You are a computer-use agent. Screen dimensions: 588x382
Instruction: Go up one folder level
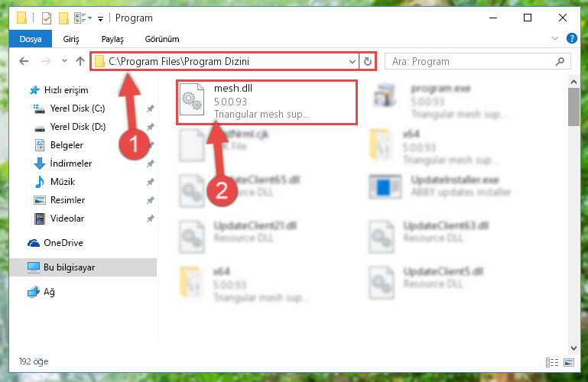point(80,61)
